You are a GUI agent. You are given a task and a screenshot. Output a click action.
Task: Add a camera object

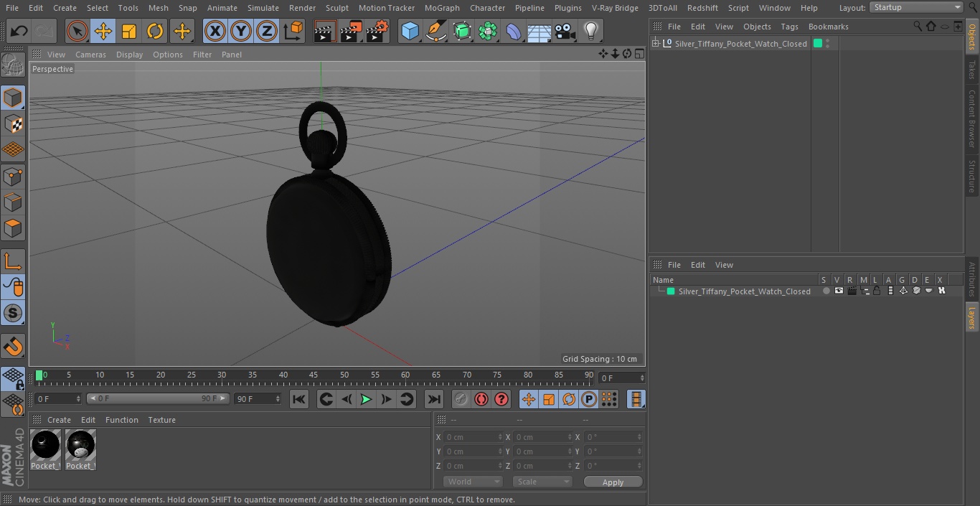click(565, 31)
